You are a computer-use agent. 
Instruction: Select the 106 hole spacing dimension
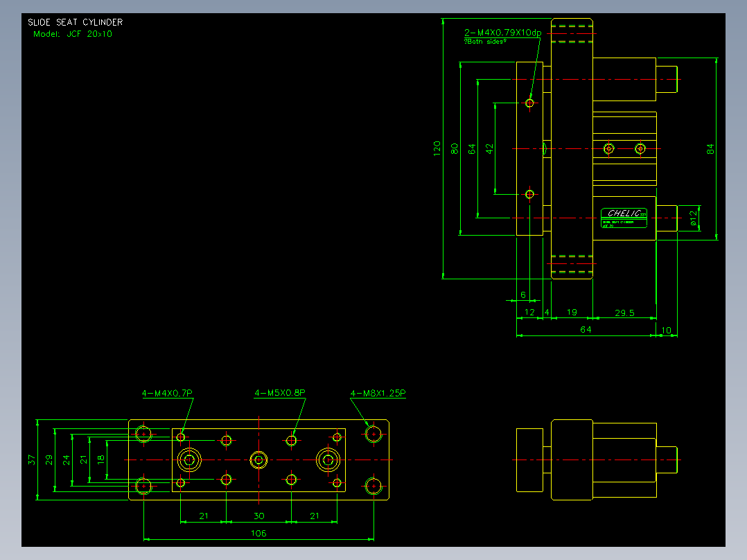tap(258, 533)
